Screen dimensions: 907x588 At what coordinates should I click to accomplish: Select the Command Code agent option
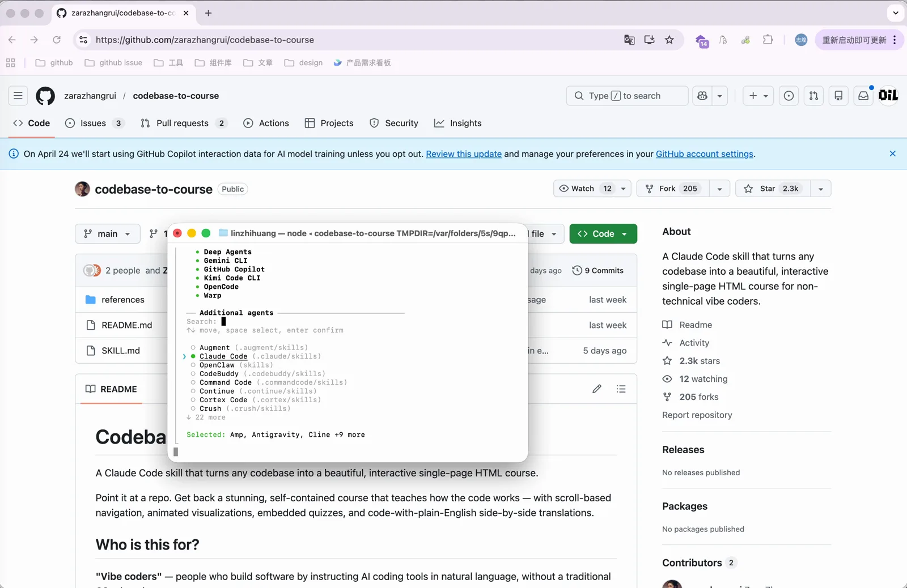tap(269, 382)
